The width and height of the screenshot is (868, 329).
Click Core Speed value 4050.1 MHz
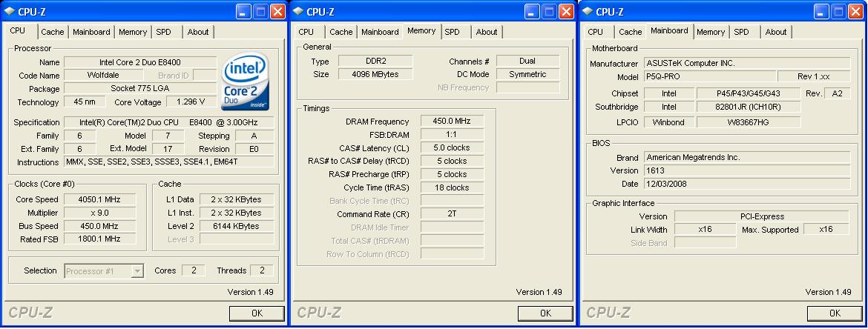(x=99, y=199)
